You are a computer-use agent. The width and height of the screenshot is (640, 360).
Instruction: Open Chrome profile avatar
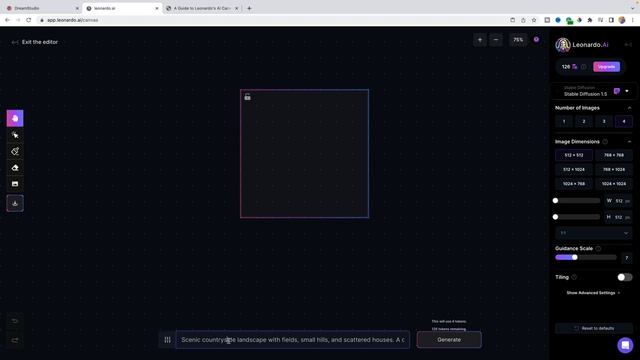pyautogui.click(x=622, y=20)
